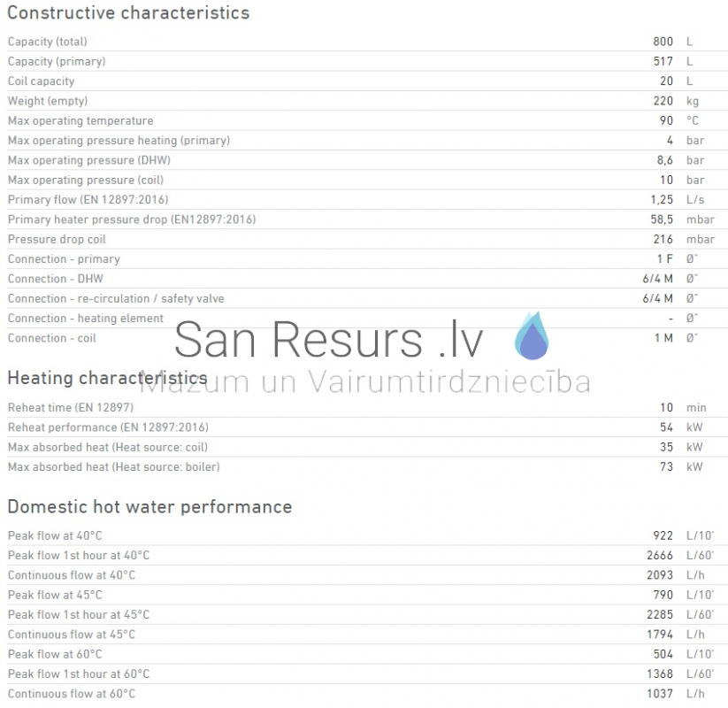Click the blue water drop logo icon
728x708 pixels.
tap(532, 336)
